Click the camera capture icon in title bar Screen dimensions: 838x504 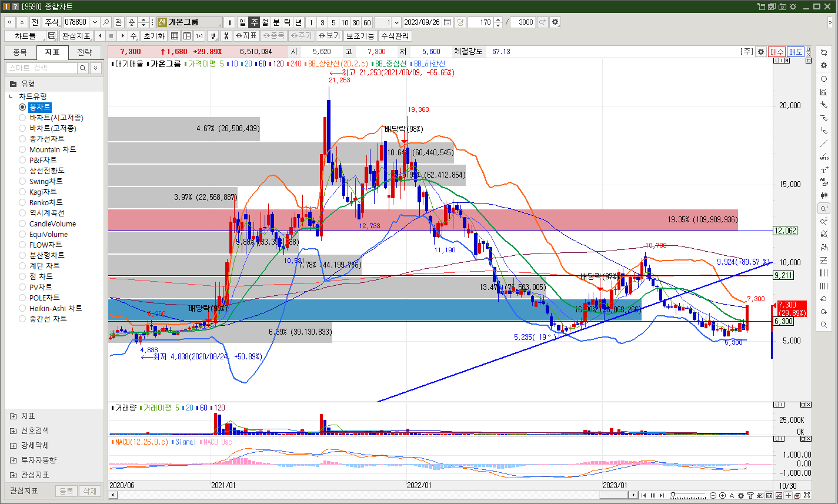pos(782,6)
